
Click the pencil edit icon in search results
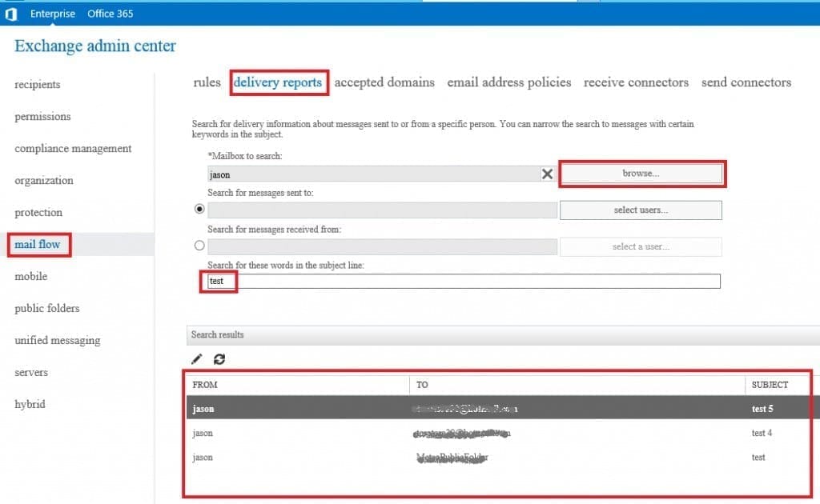(x=197, y=359)
